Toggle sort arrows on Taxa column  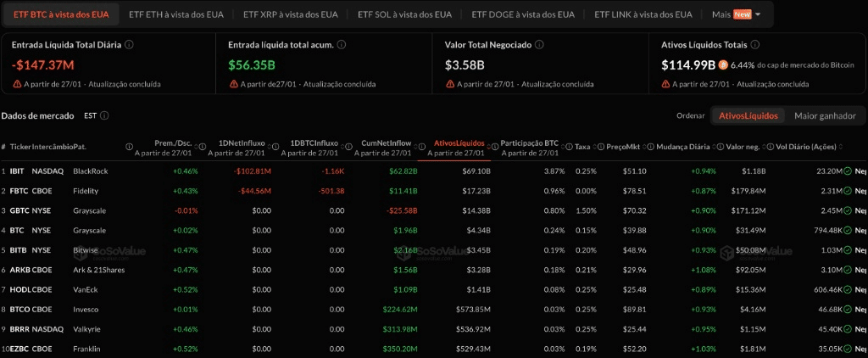pos(593,147)
